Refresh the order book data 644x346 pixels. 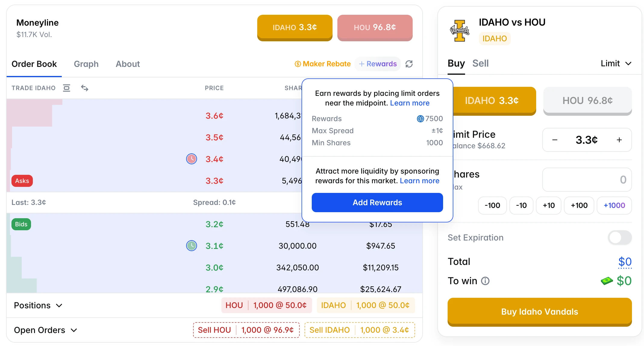(409, 64)
